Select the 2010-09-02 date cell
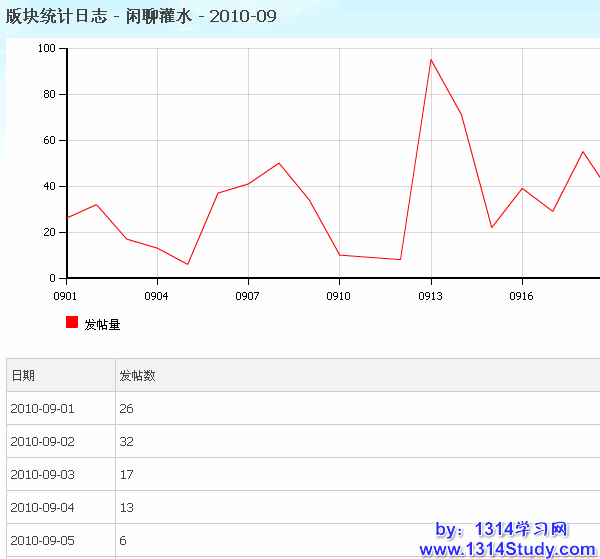The height and width of the screenshot is (559, 600). coord(42,442)
